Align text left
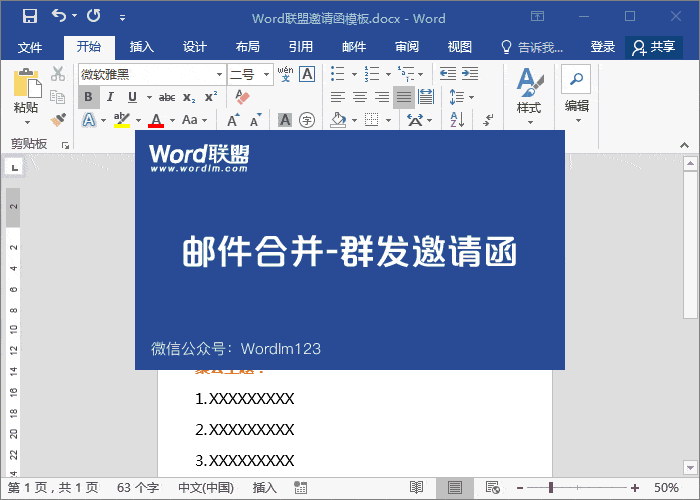This screenshot has height=500, width=700. click(338, 97)
